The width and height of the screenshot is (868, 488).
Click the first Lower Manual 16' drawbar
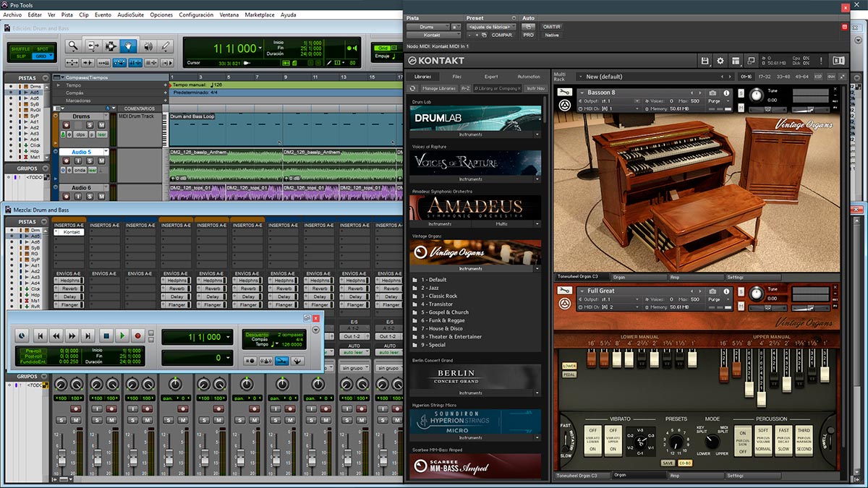pyautogui.click(x=592, y=359)
